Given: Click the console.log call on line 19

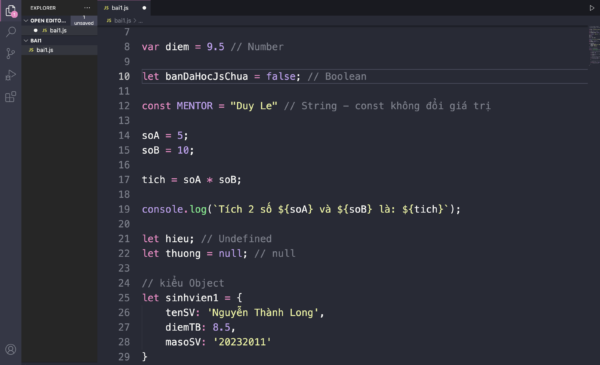Looking at the screenshot, I should pyautogui.click(x=301, y=209).
